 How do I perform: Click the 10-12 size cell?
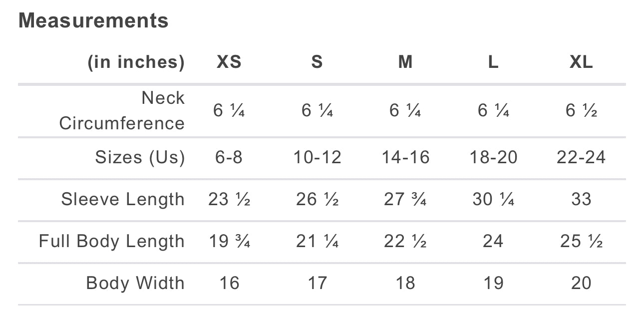pos(317,157)
